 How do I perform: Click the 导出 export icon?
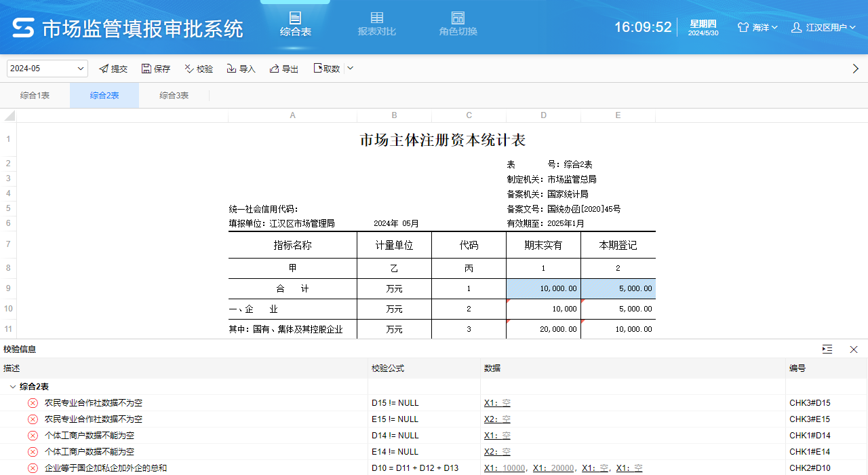(274, 68)
